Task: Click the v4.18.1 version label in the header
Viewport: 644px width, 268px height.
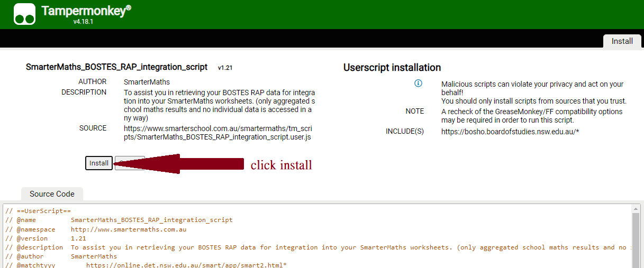Action: (83, 22)
